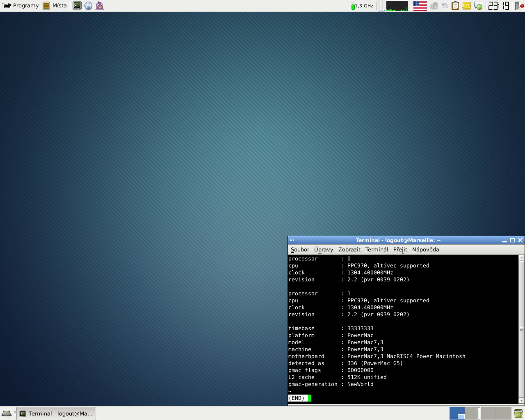Open the terminal window menu button

(292, 240)
